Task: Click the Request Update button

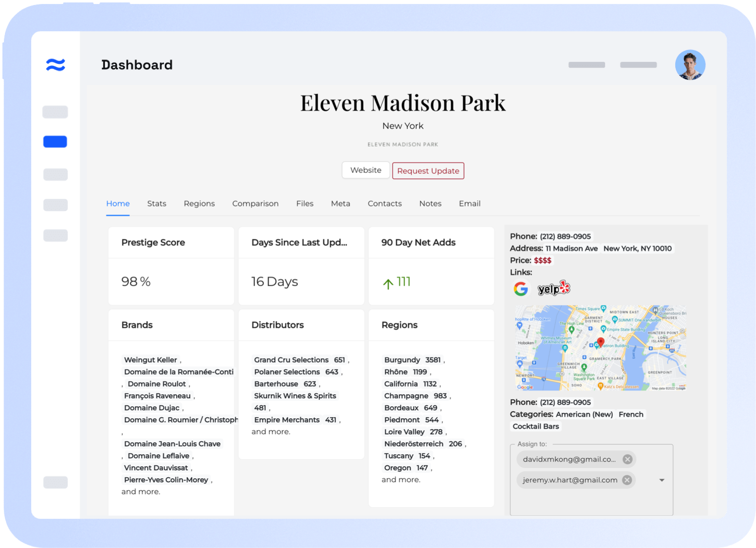Action: click(428, 171)
